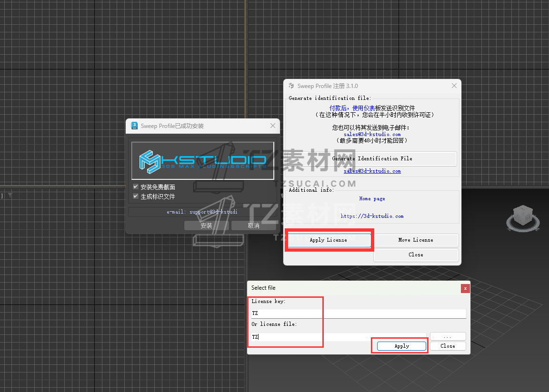Click Close in the Select file dialog
The image size is (549, 392).
click(x=448, y=346)
